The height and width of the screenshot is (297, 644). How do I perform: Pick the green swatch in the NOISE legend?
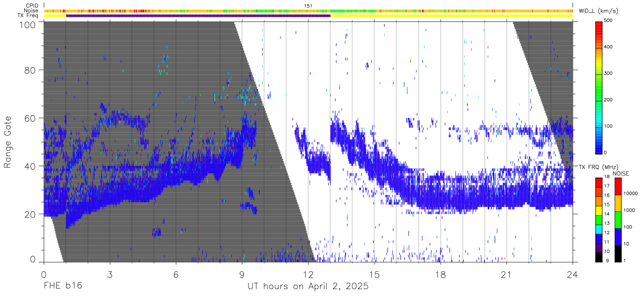(x=618, y=219)
